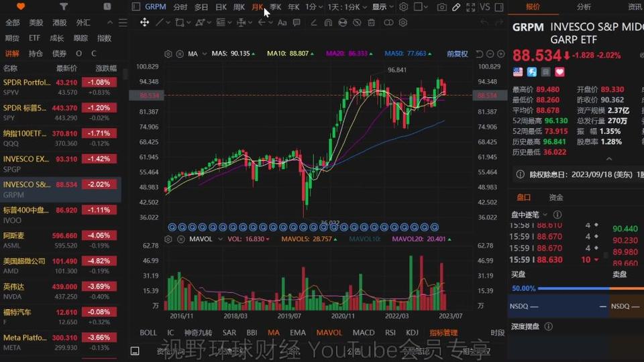Open chart settings gear in top toolbar
The image size is (644, 362).
pos(404,7)
